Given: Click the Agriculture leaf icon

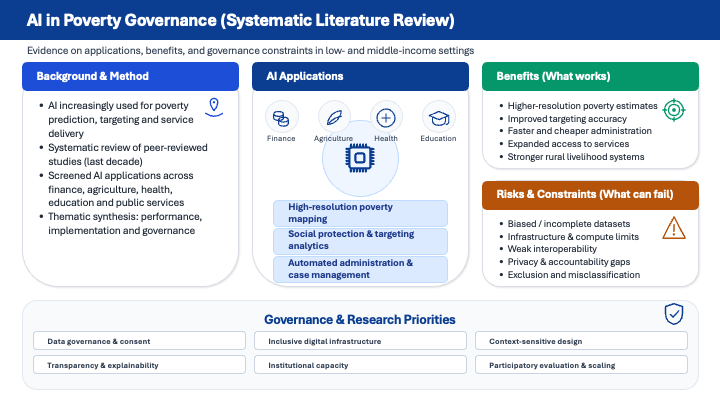Looking at the screenshot, I should pyautogui.click(x=334, y=118).
